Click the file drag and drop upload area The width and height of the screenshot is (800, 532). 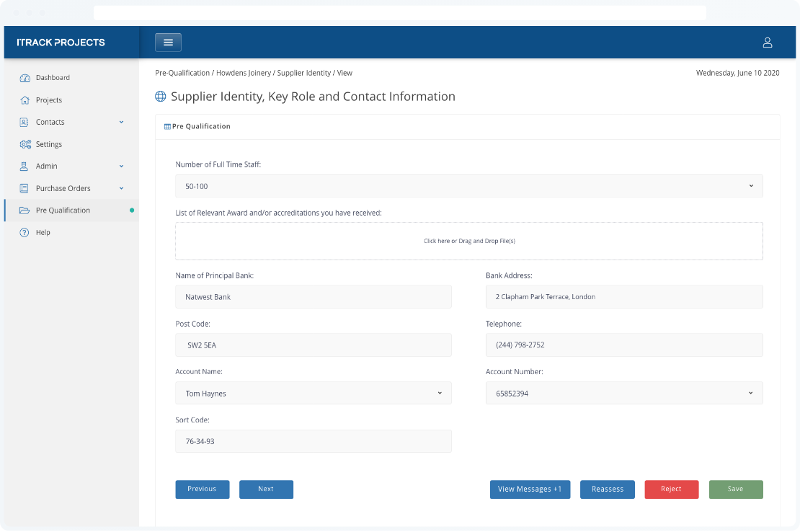click(468, 241)
